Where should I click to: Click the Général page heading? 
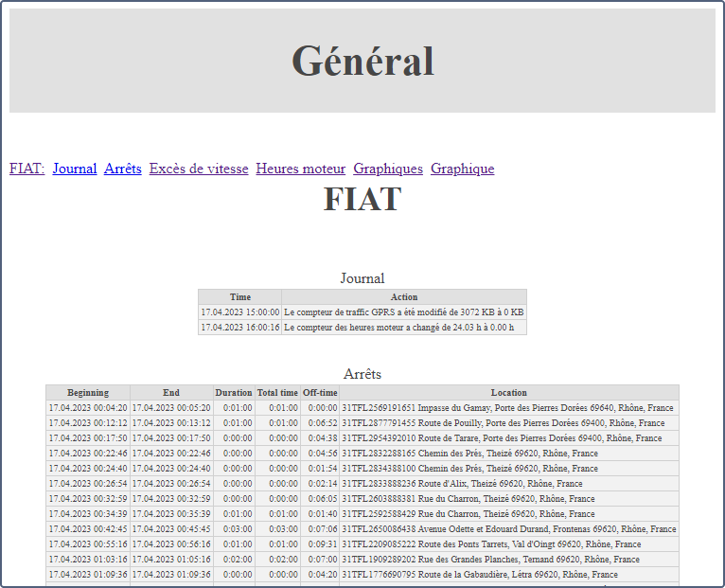click(x=362, y=61)
